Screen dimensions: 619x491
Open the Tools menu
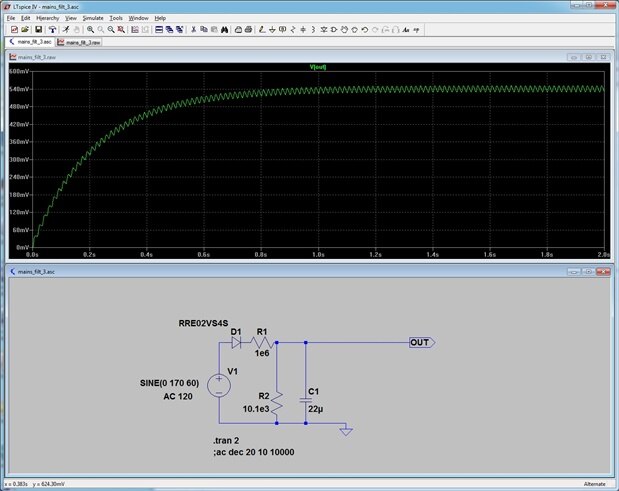click(116, 18)
